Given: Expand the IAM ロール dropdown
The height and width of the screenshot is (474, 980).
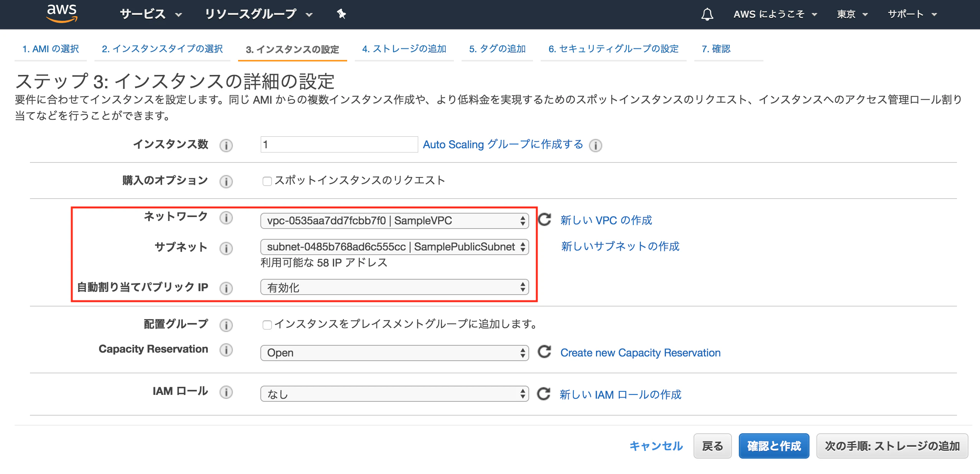Looking at the screenshot, I should point(394,394).
